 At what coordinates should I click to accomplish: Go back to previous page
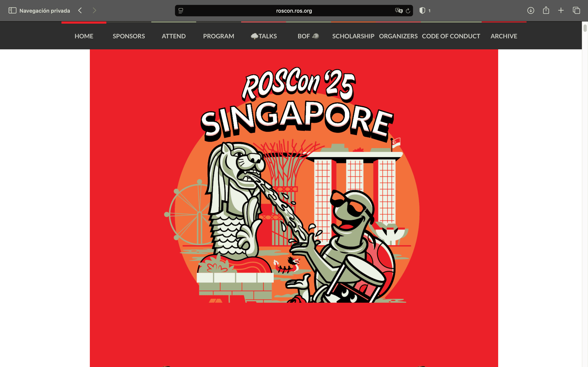(x=80, y=10)
